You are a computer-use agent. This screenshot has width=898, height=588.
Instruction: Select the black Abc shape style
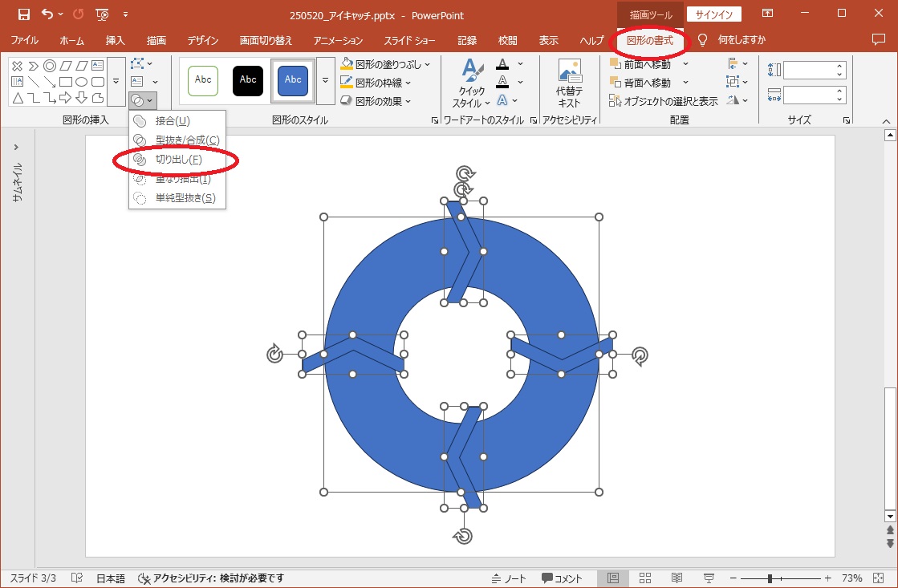click(x=248, y=80)
